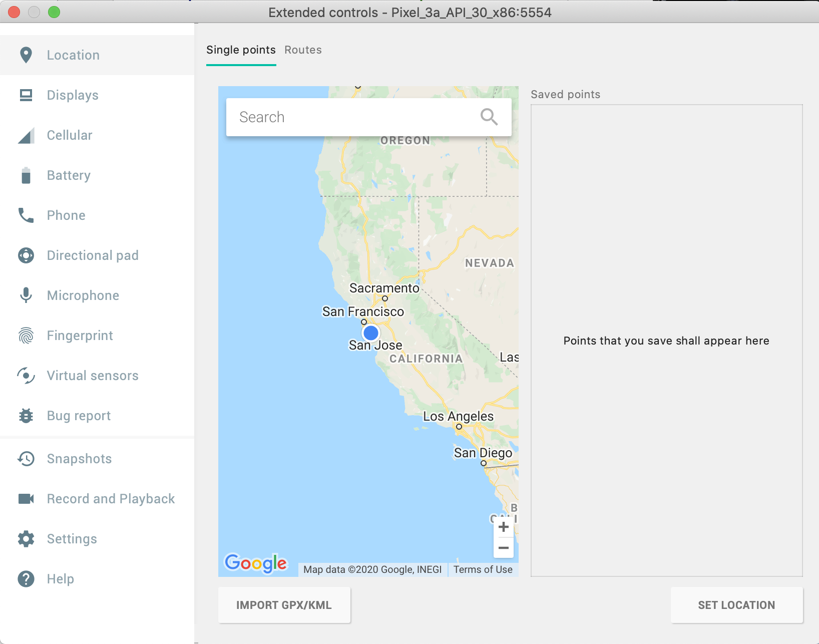Viewport: 819px width, 644px height.
Task: Switch to the Routes tab
Action: (302, 50)
